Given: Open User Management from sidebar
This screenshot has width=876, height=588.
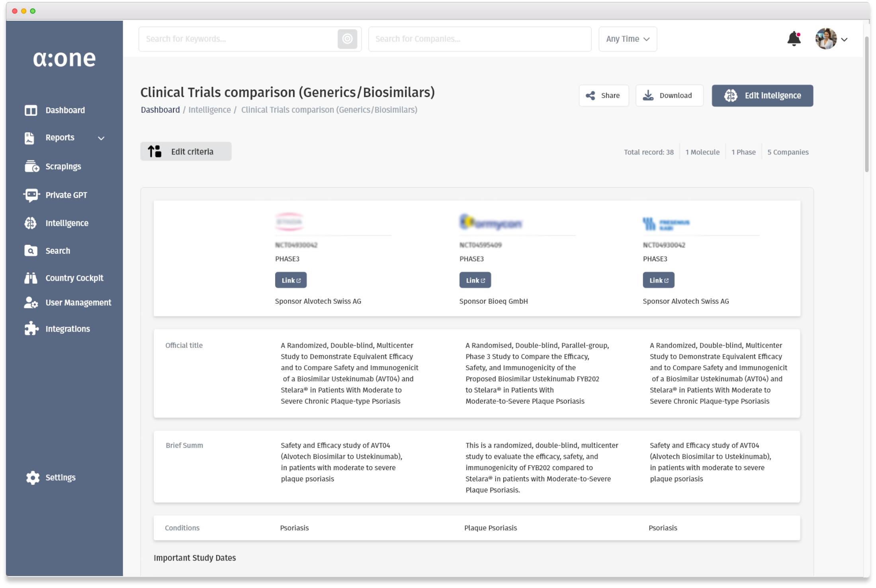Looking at the screenshot, I should pos(78,303).
